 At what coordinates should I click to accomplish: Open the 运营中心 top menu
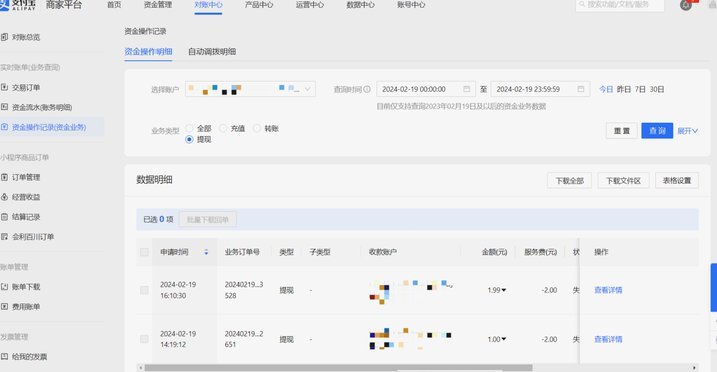click(310, 5)
